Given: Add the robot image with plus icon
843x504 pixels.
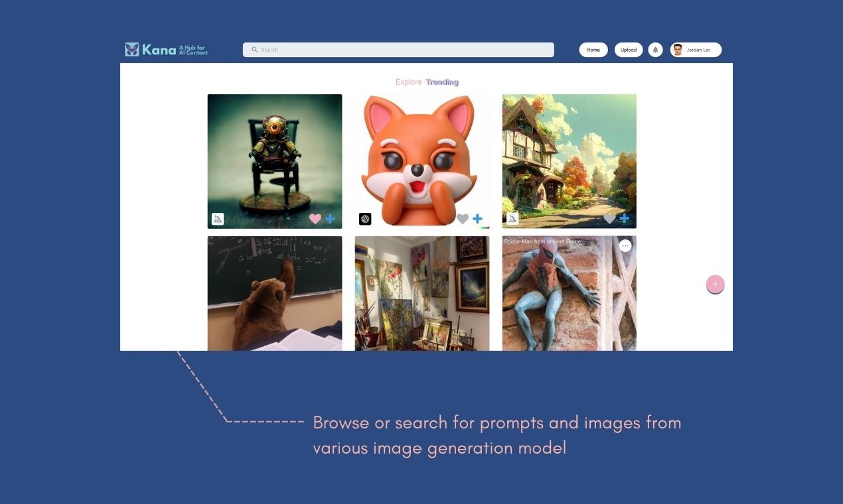Looking at the screenshot, I should (330, 219).
